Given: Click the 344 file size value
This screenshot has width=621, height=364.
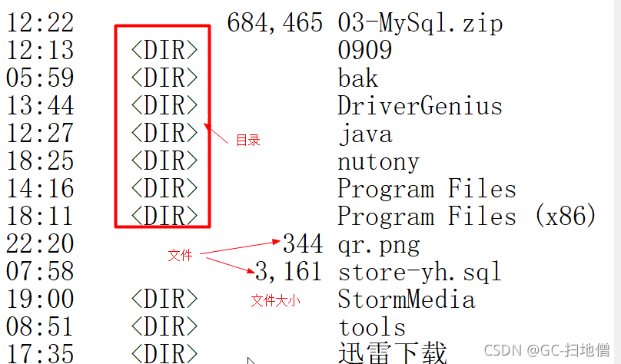Looking at the screenshot, I should point(303,243).
